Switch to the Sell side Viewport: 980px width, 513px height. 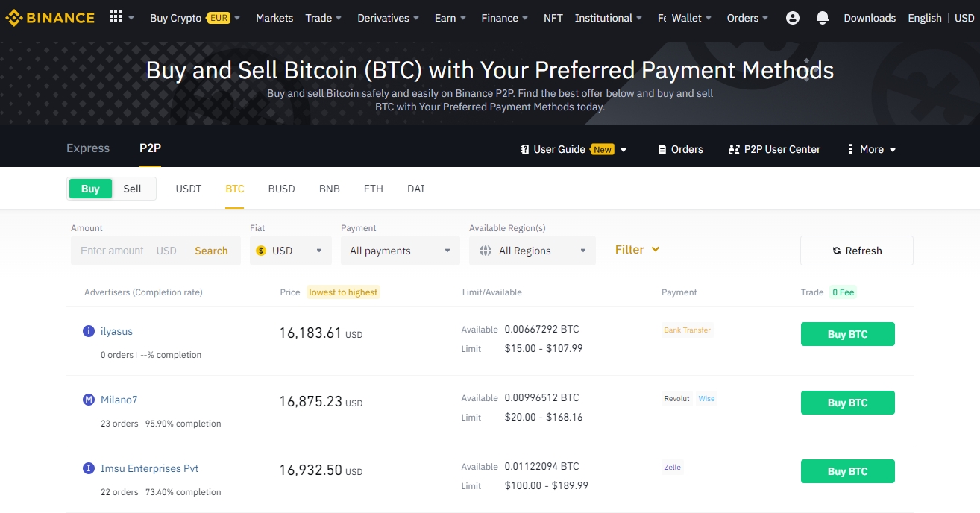pos(133,189)
